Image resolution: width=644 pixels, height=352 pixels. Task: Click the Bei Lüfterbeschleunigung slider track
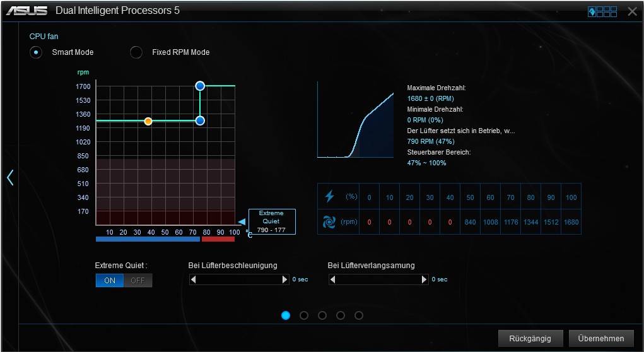click(x=239, y=279)
